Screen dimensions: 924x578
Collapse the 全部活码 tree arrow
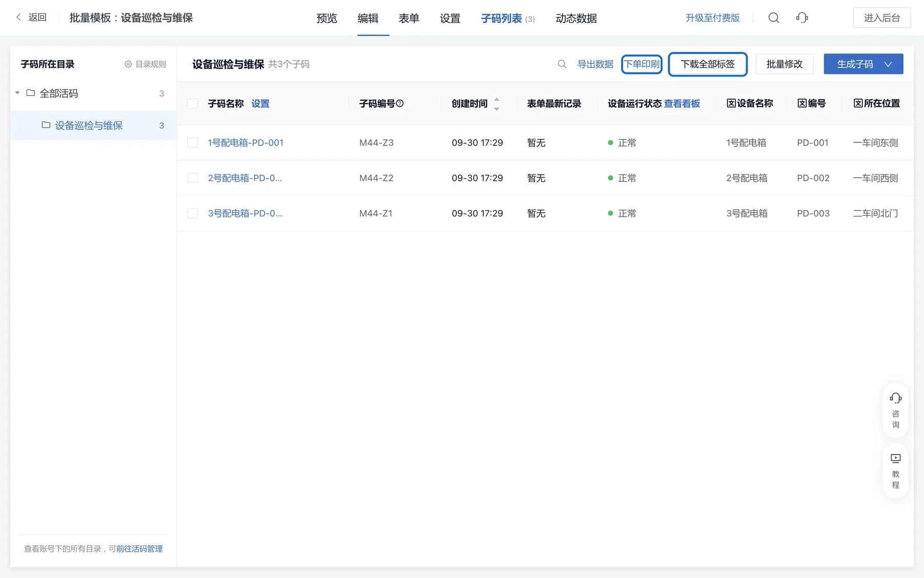[17, 93]
